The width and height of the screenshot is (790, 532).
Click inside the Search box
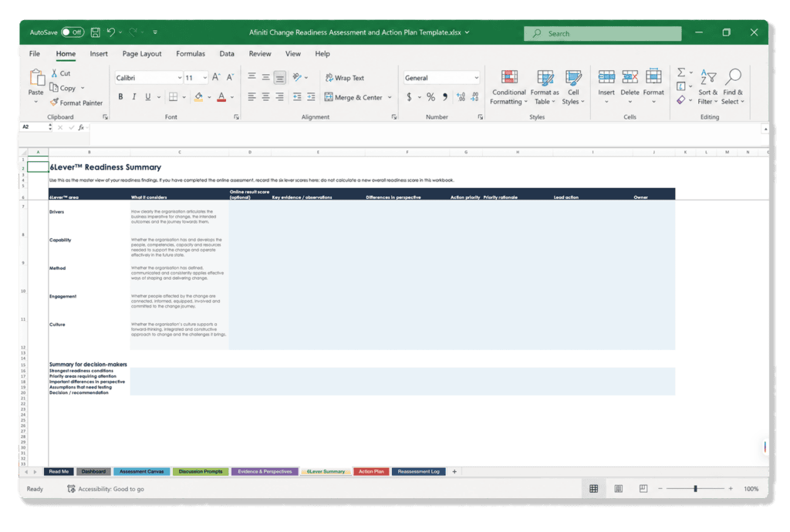coord(603,33)
